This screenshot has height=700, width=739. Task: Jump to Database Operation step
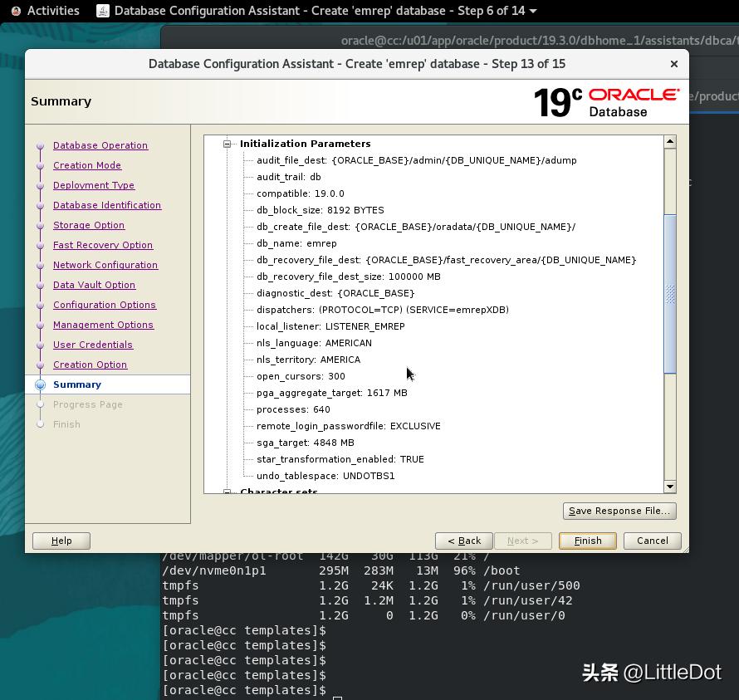coord(100,145)
